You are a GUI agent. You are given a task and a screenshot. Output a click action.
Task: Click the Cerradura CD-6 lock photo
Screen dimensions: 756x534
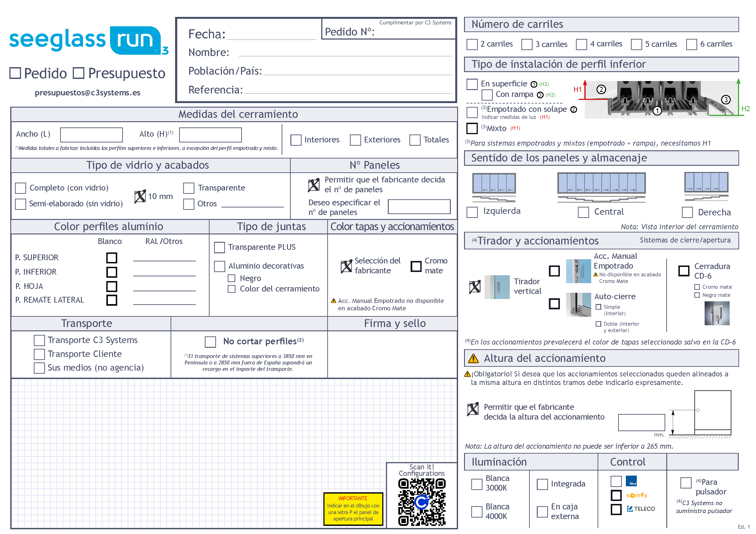(717, 314)
